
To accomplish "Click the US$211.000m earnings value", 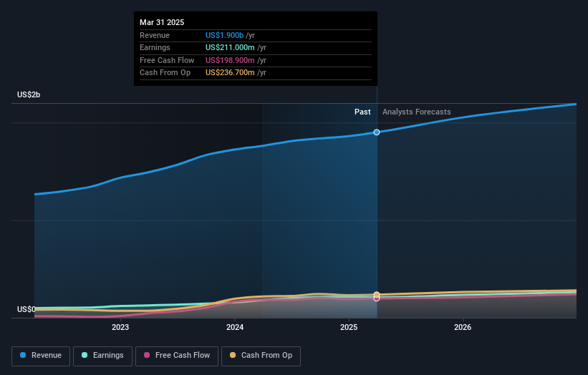I will (230, 47).
